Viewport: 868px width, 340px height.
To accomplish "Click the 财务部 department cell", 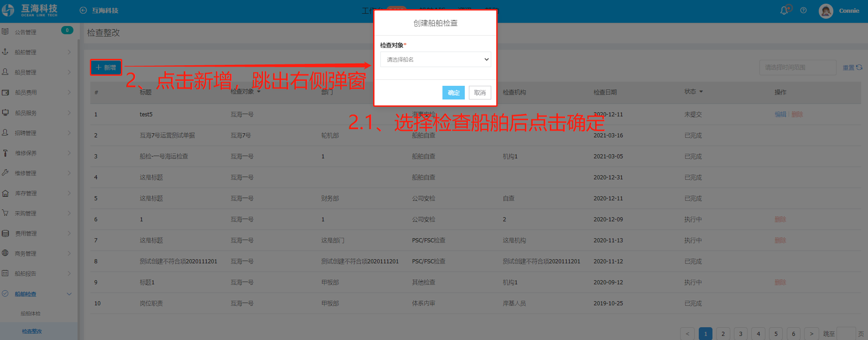I will pos(330,199).
